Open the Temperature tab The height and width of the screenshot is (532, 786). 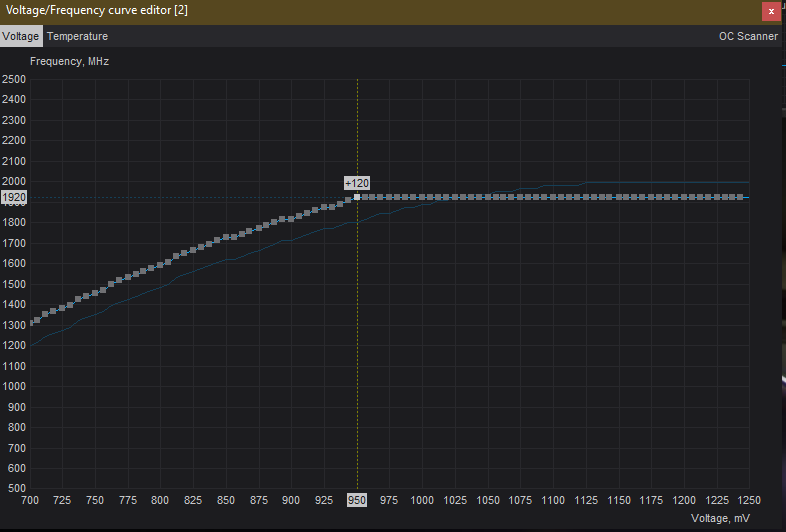coord(77,36)
